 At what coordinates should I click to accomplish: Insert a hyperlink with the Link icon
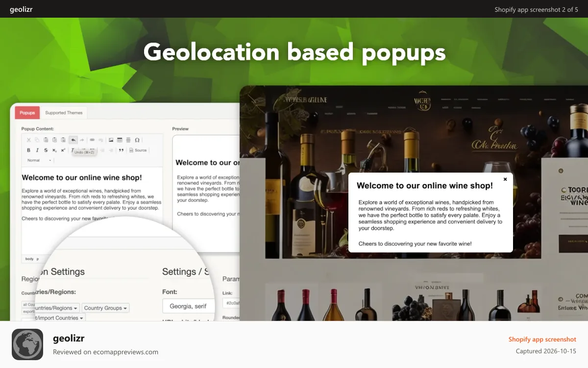click(92, 140)
